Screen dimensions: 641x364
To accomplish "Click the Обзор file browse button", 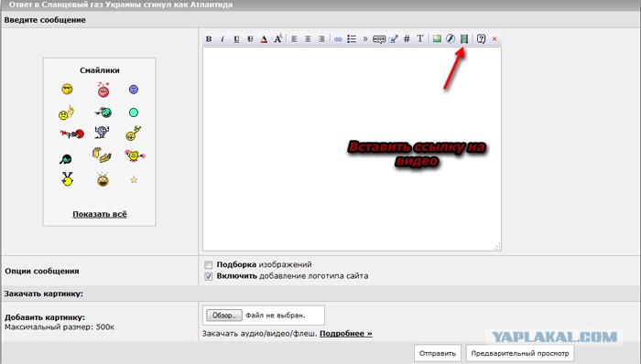I will pos(224,316).
